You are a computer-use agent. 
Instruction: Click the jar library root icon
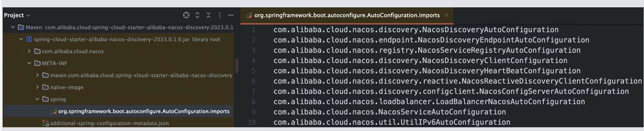(x=29, y=39)
